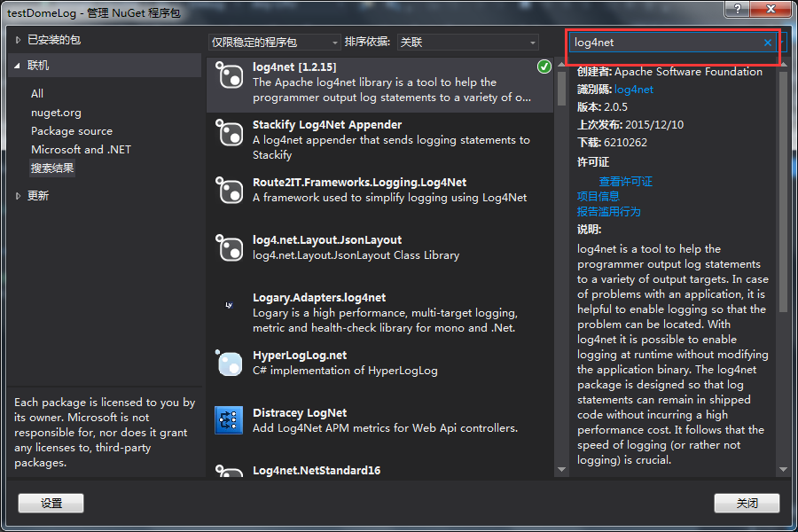Viewport: 798px width, 532px height.
Task: Click the details pane scrollbar thumb
Action: (x=783, y=192)
